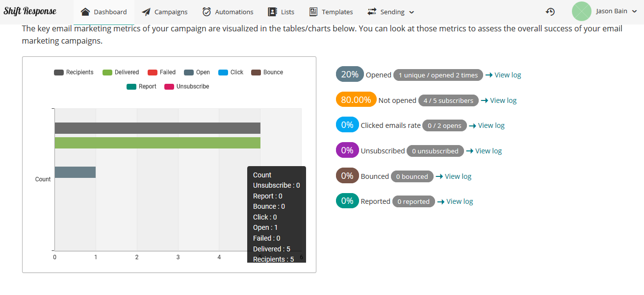View log for Unsubscribed
644x295 pixels.
tap(484, 151)
